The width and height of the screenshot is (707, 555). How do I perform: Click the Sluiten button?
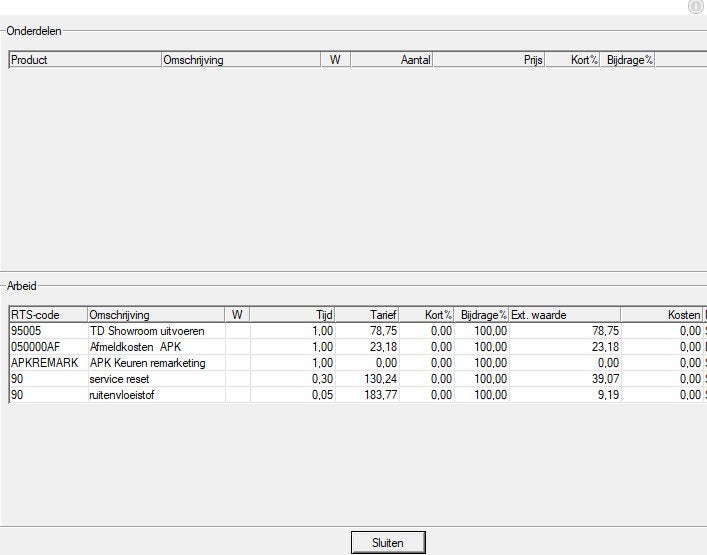tap(388, 542)
